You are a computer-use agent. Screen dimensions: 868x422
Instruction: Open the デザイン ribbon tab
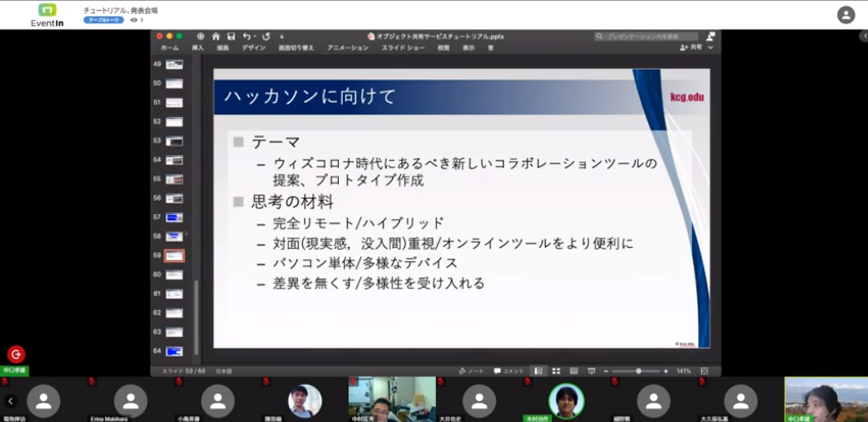(x=253, y=48)
